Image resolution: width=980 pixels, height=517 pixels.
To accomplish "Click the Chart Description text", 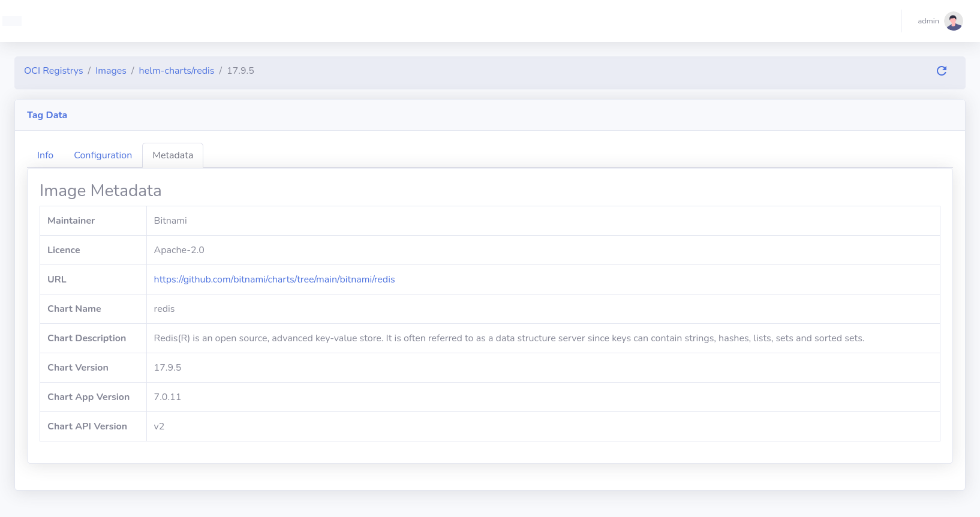I will tap(509, 338).
